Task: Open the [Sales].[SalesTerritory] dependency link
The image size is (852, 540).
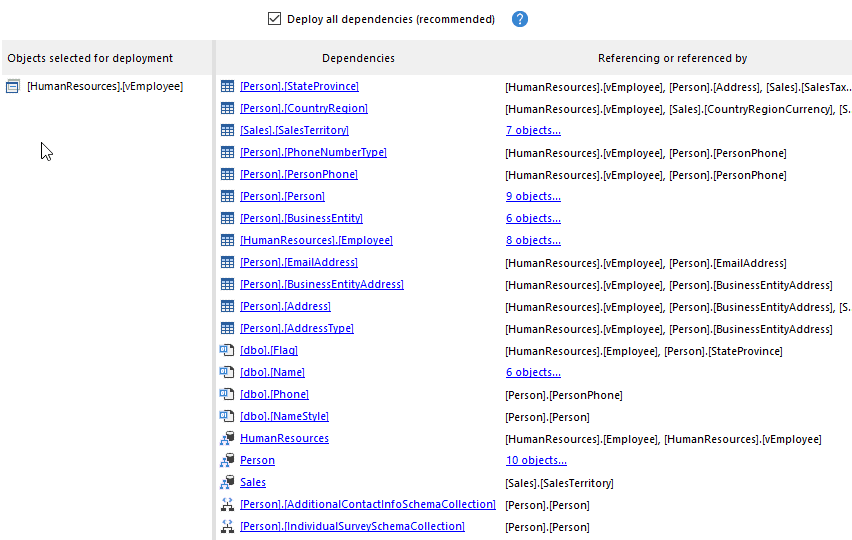Action: click(294, 131)
